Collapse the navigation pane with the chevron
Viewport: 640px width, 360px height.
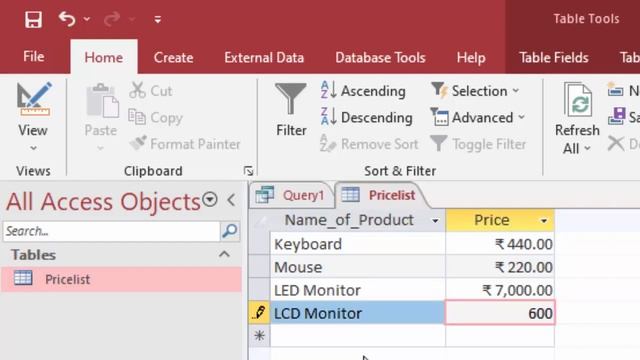231,200
